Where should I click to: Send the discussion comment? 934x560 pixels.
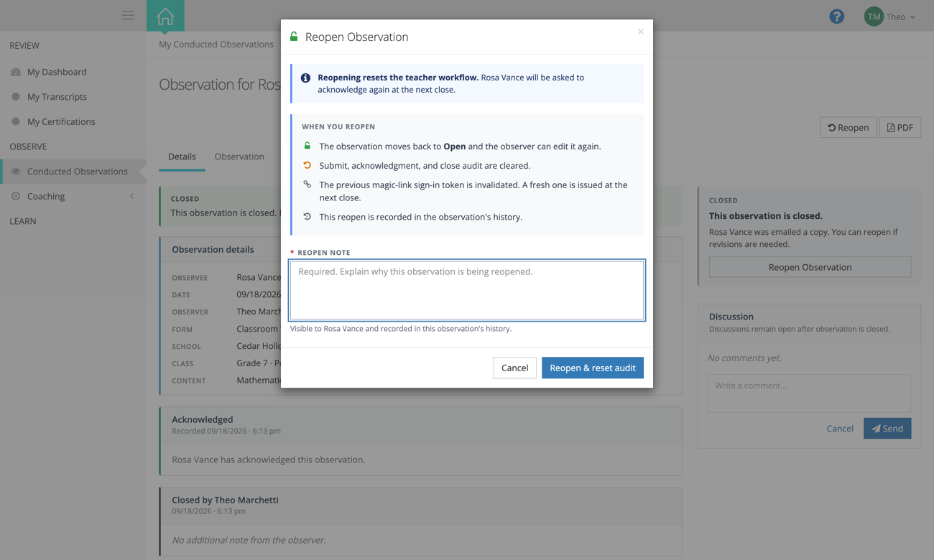tap(887, 429)
